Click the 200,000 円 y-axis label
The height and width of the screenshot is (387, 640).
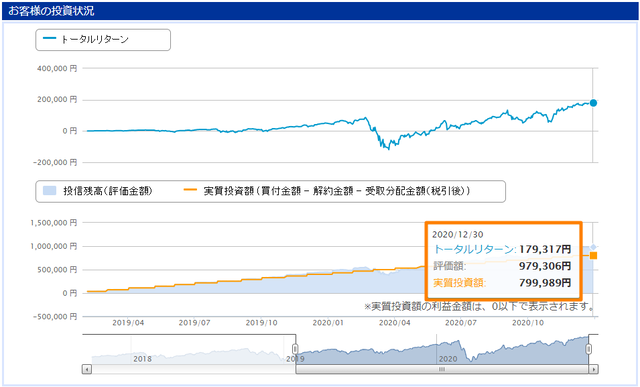point(57,100)
